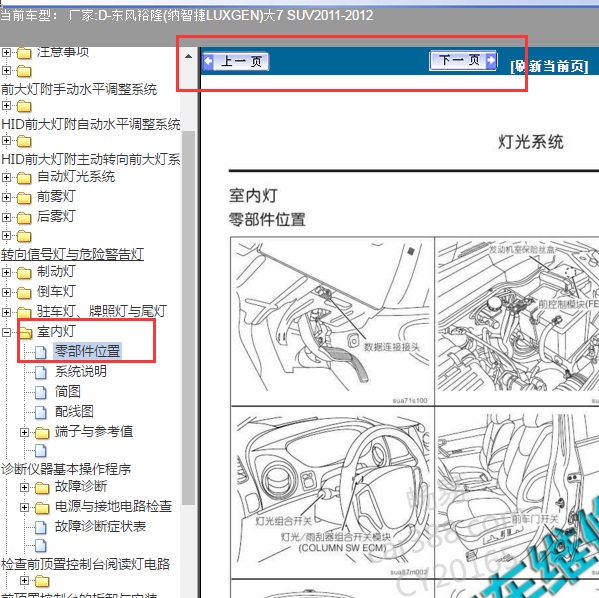The image size is (599, 598).
Task: Select 故障诊断 in the tree
Action: (81, 486)
